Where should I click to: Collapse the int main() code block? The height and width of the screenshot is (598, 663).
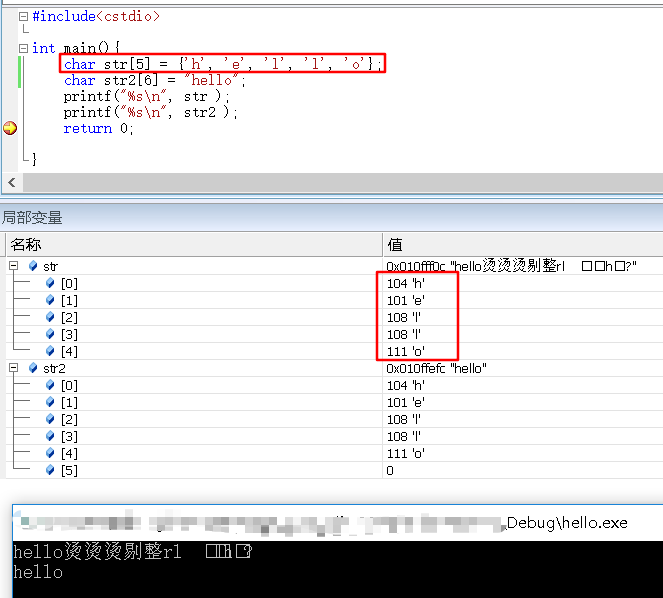click(24, 48)
